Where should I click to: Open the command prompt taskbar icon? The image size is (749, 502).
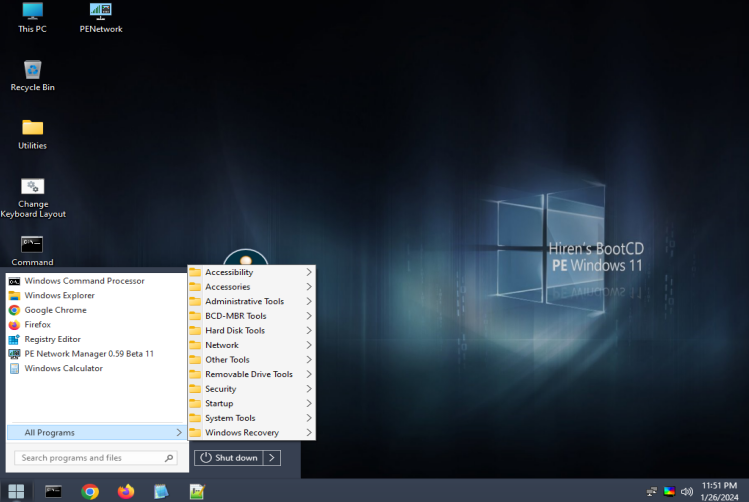(53, 491)
